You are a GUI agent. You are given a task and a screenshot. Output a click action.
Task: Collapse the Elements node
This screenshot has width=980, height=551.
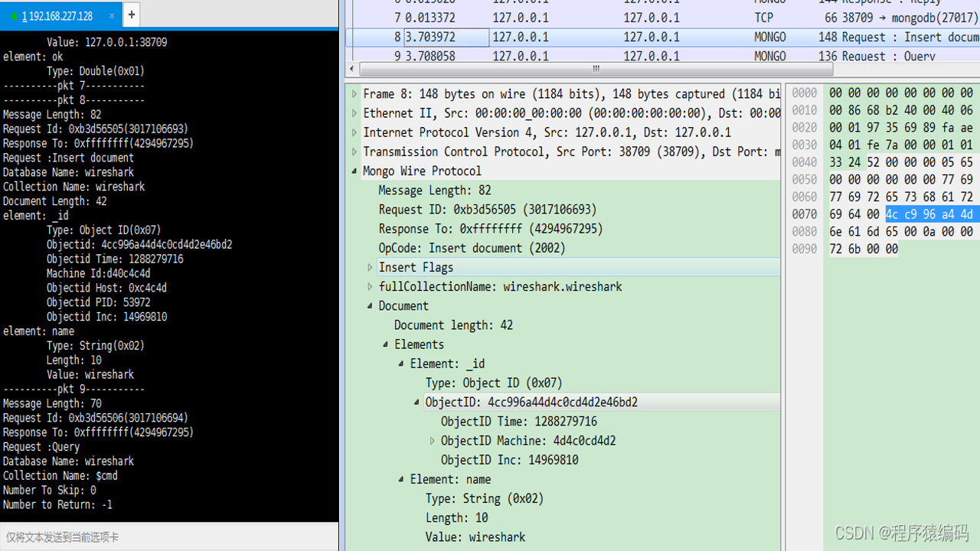tap(386, 344)
